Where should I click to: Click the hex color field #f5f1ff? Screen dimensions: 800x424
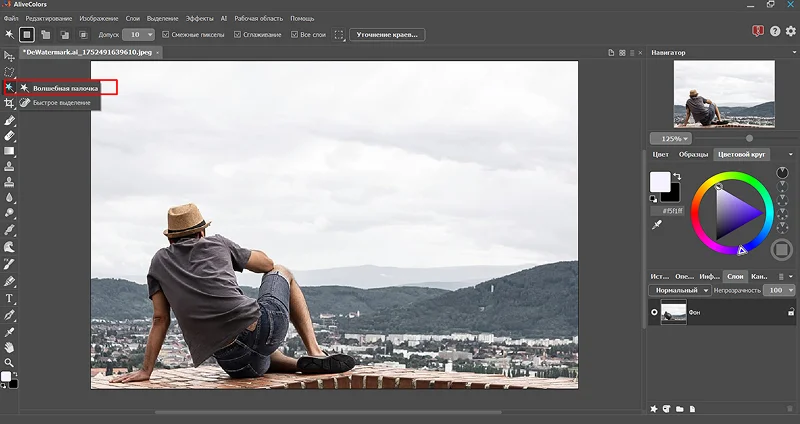click(667, 211)
